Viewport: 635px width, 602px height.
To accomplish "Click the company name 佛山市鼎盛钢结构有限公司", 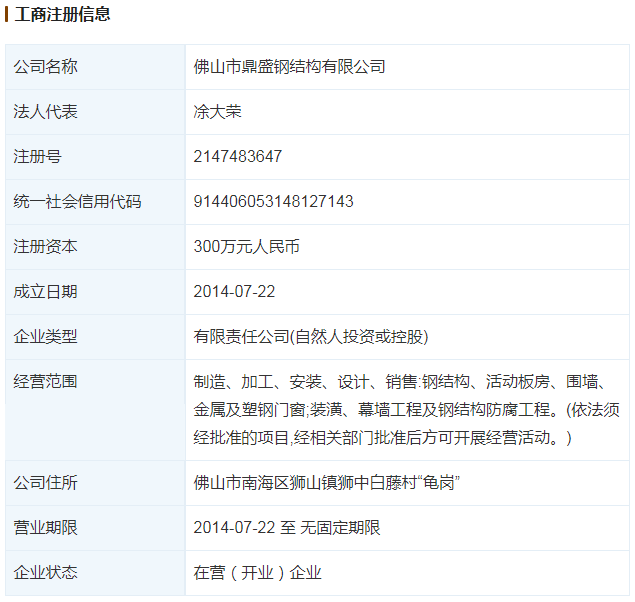I will (289, 67).
